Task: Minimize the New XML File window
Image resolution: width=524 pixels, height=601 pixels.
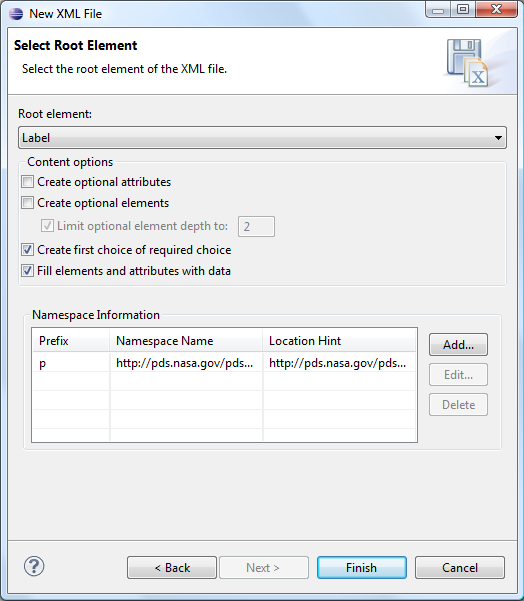Action: click(x=438, y=10)
